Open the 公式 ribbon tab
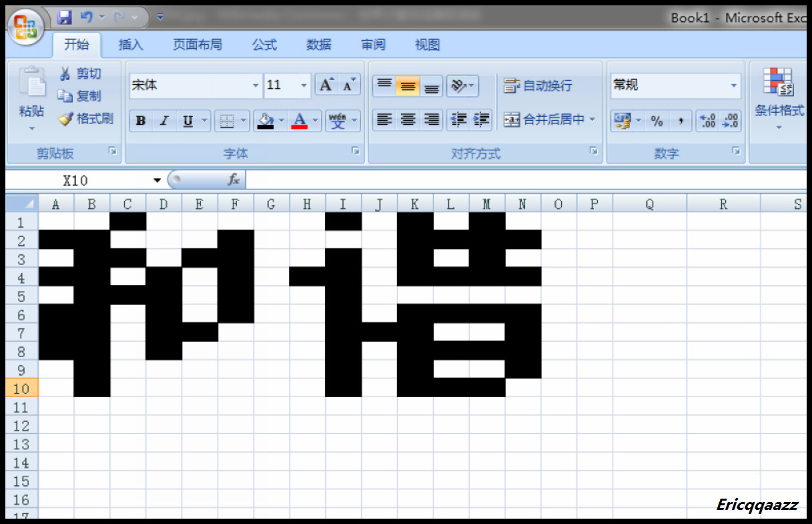The width and height of the screenshot is (812, 524). [x=264, y=45]
